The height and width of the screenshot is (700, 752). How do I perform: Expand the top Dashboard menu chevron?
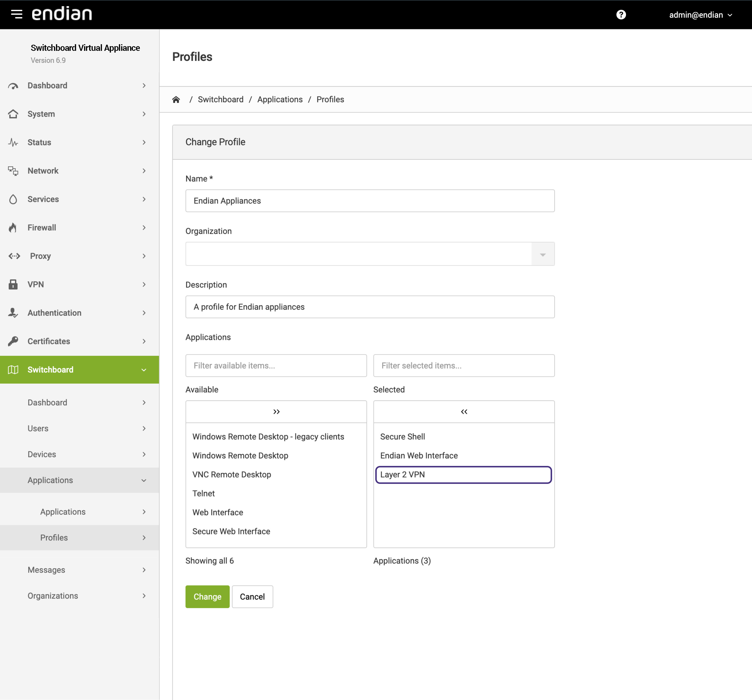tap(144, 85)
